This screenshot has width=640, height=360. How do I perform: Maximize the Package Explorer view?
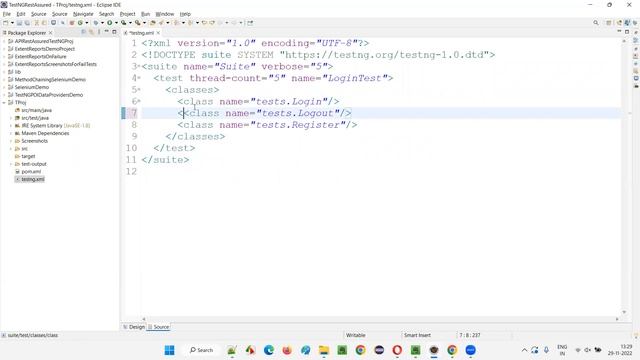pos(114,32)
